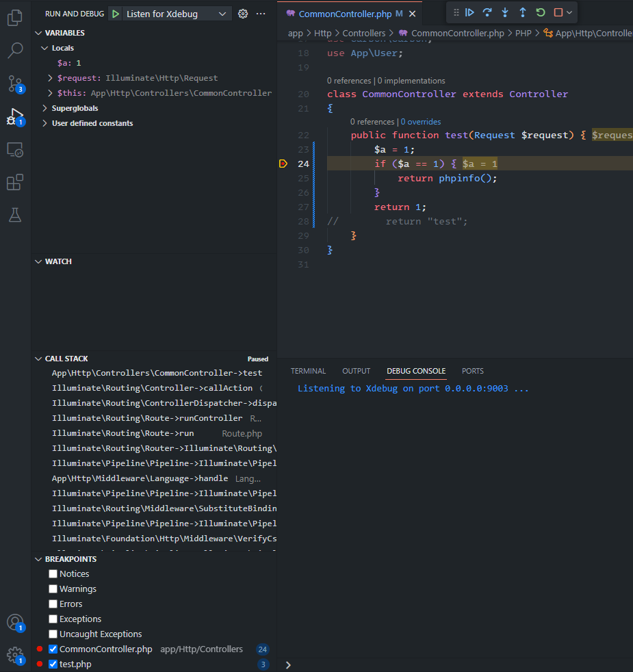
Task: Click the Step Over debug icon
Action: (x=487, y=12)
